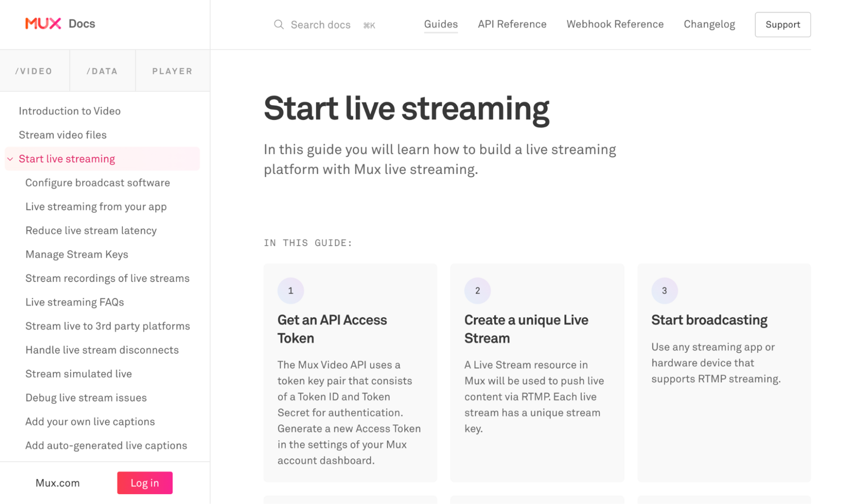
Task: Select Manage Stream Keys sidebar item
Action: [77, 254]
